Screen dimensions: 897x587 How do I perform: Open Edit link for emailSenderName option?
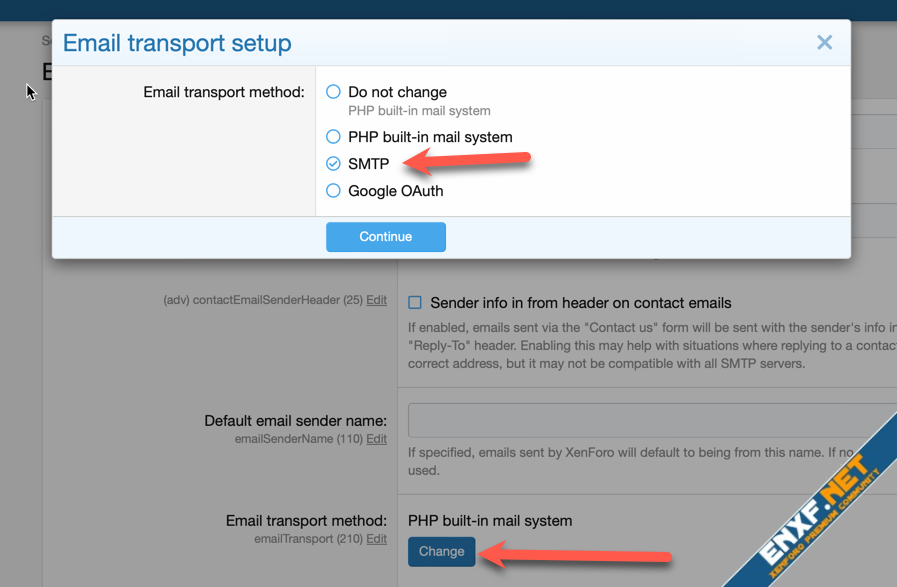click(376, 439)
